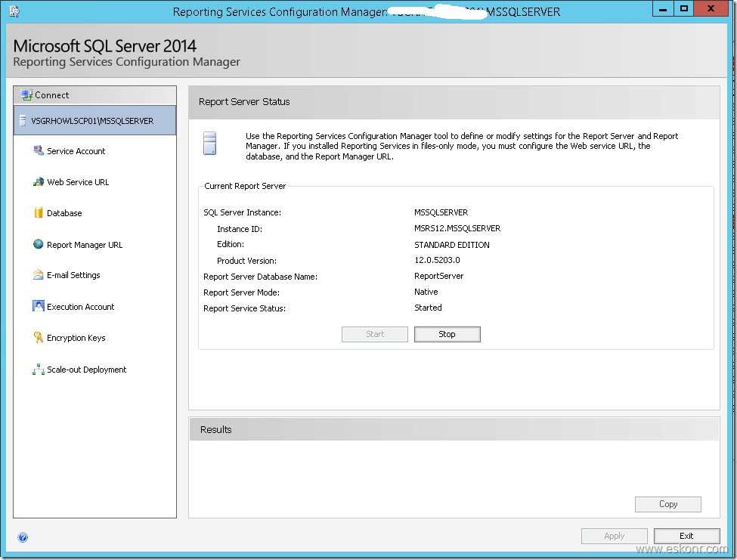The width and height of the screenshot is (737, 560).
Task: Click the application icon in title bar
Action: pyautogui.click(x=14, y=11)
